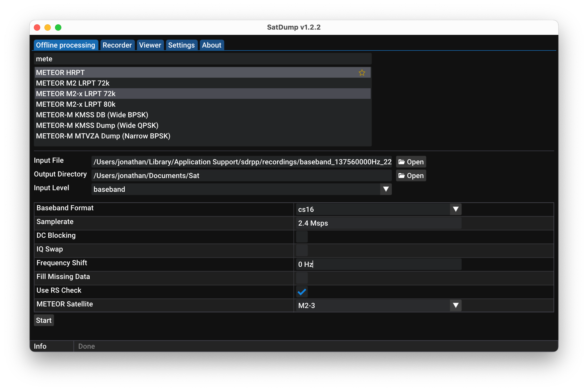588x391 pixels.
Task: Toggle the IQ Swap checkbox
Action: pos(302,250)
